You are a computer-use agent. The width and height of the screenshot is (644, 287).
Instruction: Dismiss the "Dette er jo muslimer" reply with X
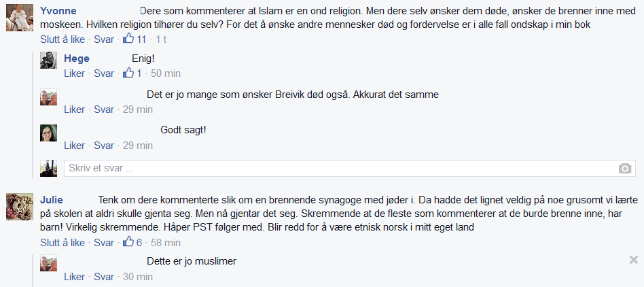tap(633, 260)
